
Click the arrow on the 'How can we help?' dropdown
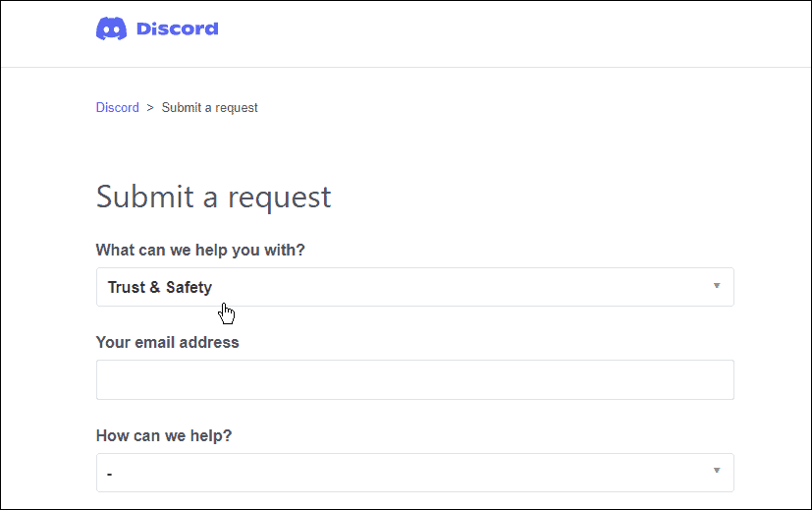pos(716,472)
